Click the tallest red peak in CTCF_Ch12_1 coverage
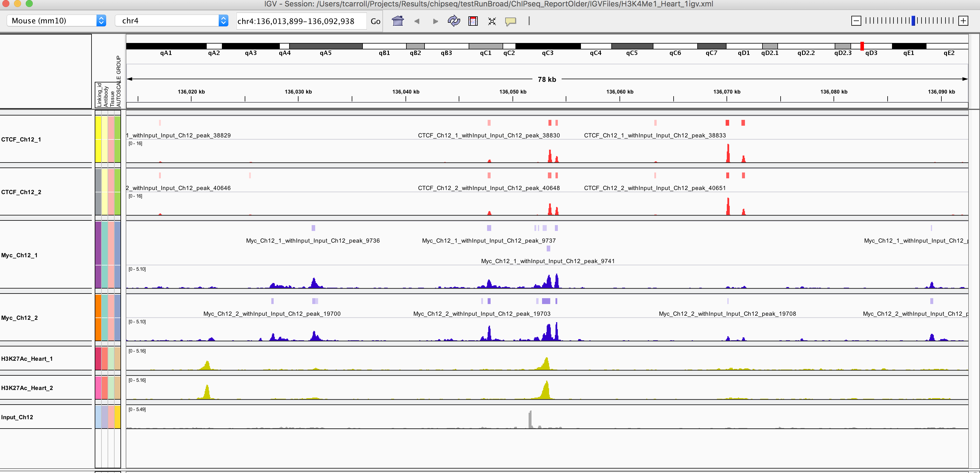The width and height of the screenshot is (980, 473). coord(728,153)
